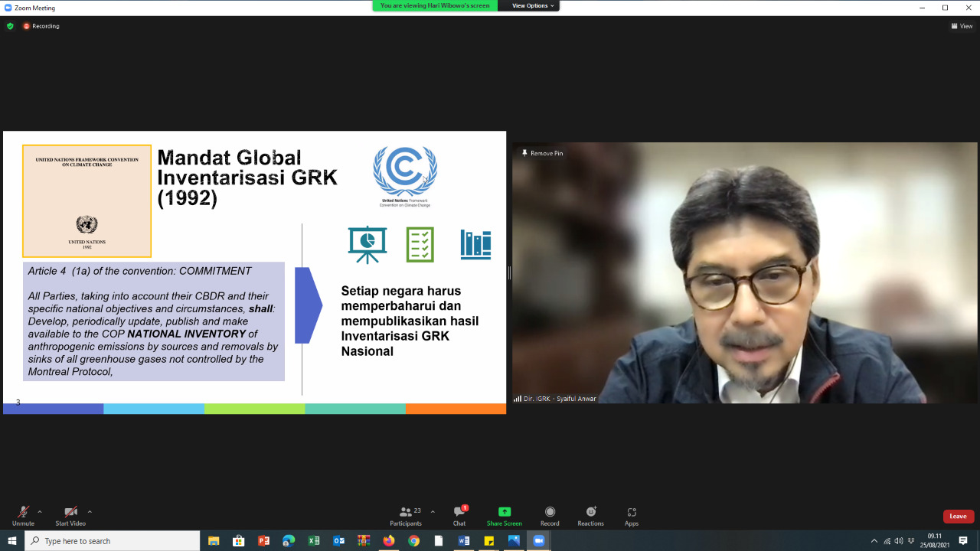The height and width of the screenshot is (551, 980).
Task: Expand audio options arrow beside Unmute
Action: click(x=40, y=511)
